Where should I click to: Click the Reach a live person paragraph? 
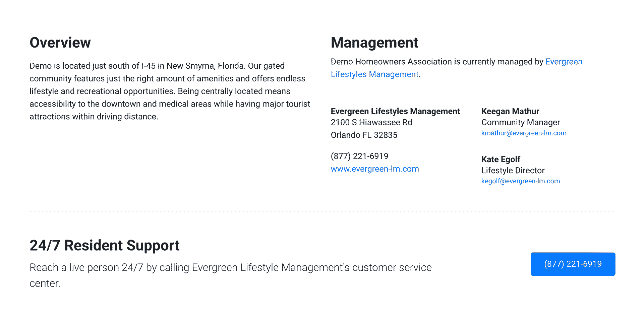[x=231, y=275]
